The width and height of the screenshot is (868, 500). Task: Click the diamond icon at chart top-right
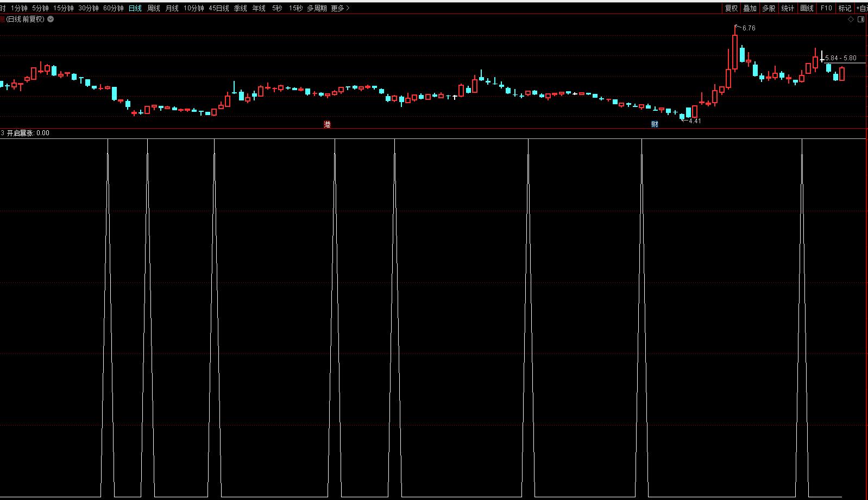pos(851,20)
